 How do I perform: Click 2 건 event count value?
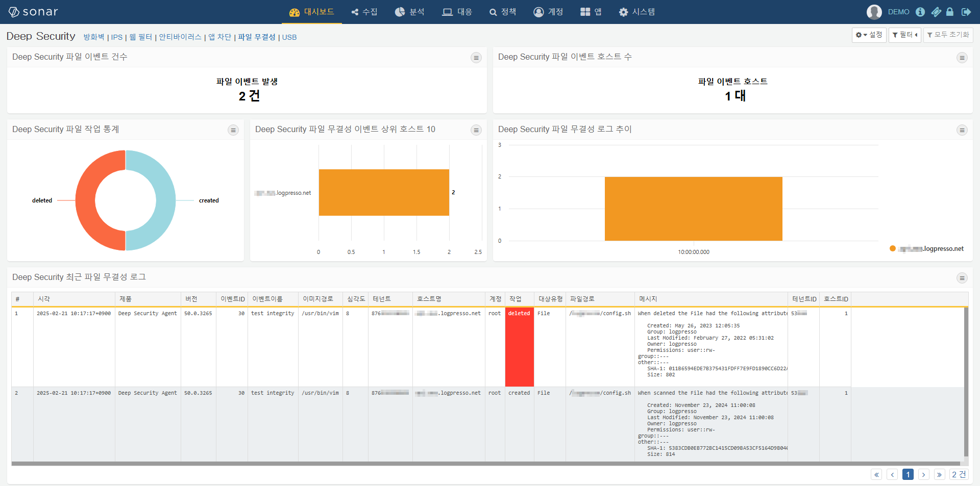(249, 96)
